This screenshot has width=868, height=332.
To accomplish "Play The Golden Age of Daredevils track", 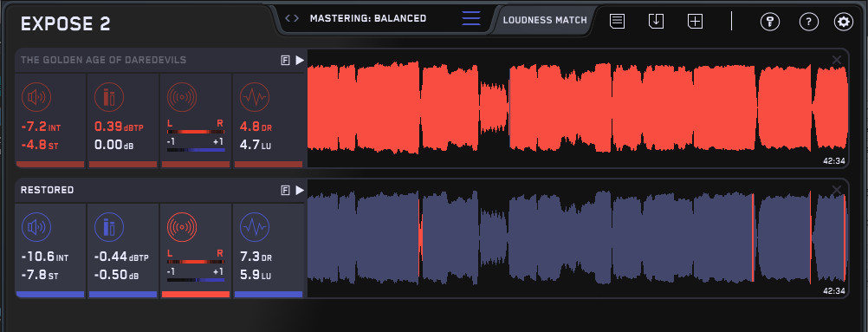I will 300,61.
